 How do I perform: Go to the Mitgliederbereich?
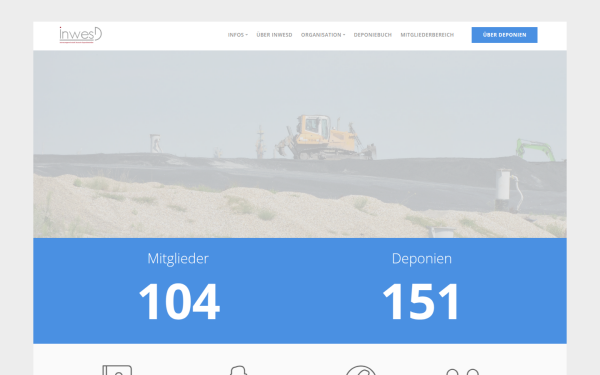point(427,35)
